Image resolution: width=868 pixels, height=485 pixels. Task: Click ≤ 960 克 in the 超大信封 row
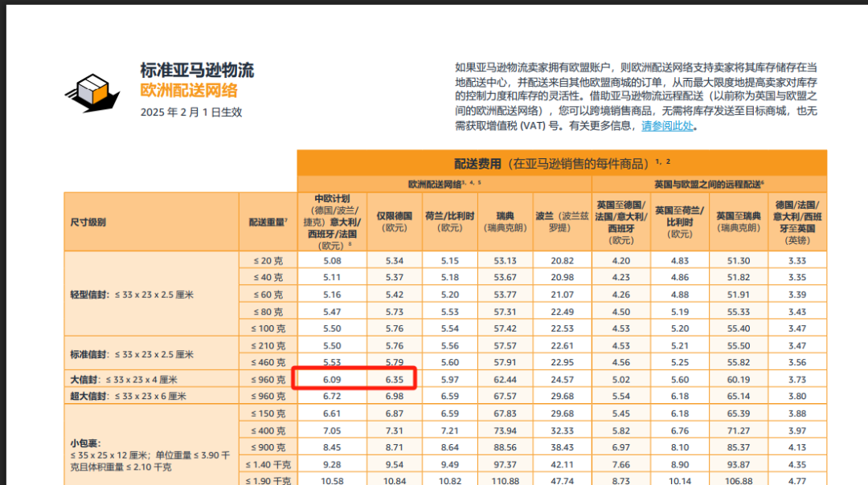coord(268,396)
